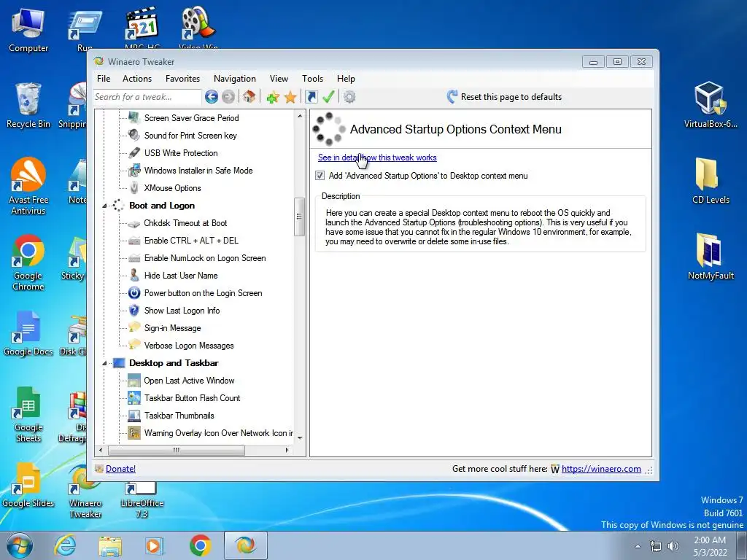Open the https://winaero.com link
The height and width of the screenshot is (560, 747).
pyautogui.click(x=601, y=469)
